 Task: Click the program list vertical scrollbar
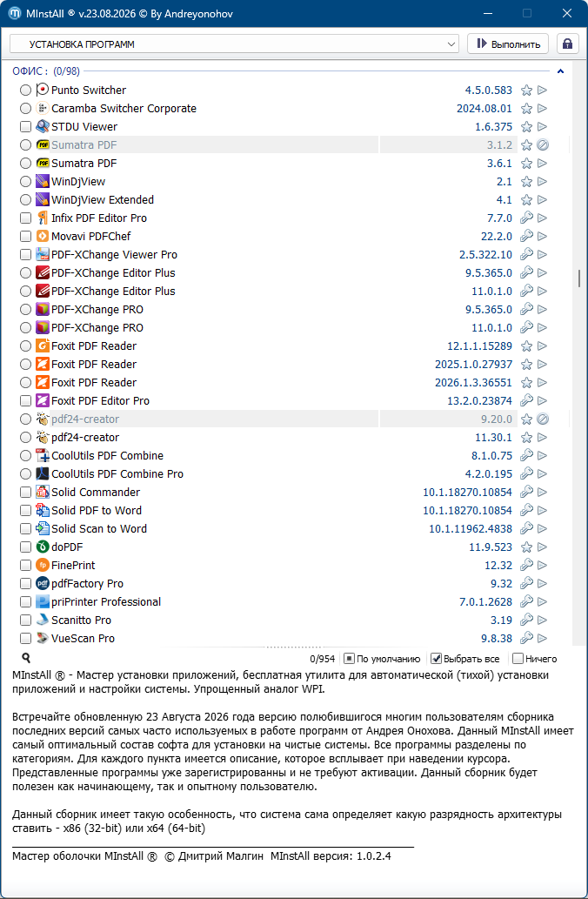click(x=579, y=278)
